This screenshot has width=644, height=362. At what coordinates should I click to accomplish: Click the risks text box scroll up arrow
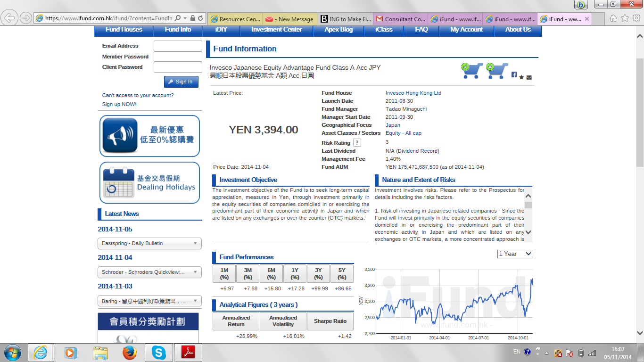528,196
